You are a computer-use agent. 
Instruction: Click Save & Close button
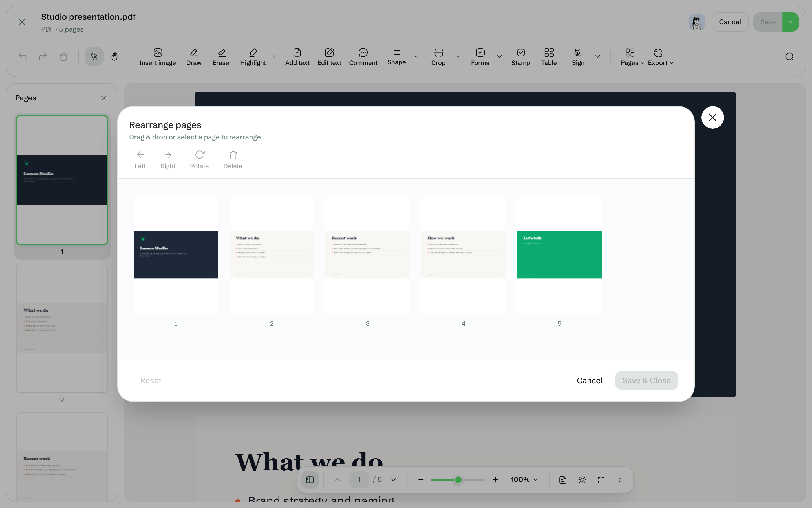point(646,380)
